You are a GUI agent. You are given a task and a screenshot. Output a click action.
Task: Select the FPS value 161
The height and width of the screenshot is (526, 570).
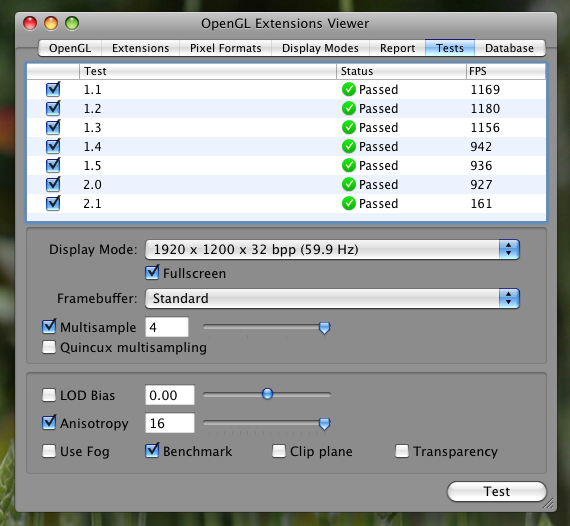(x=481, y=203)
